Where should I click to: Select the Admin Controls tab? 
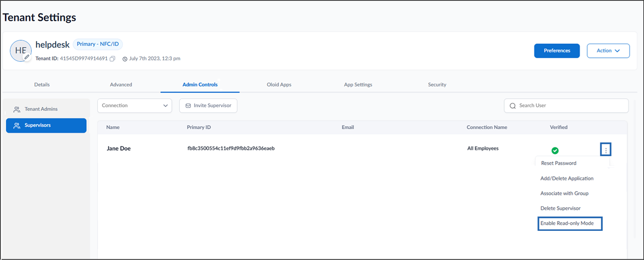coord(200,85)
